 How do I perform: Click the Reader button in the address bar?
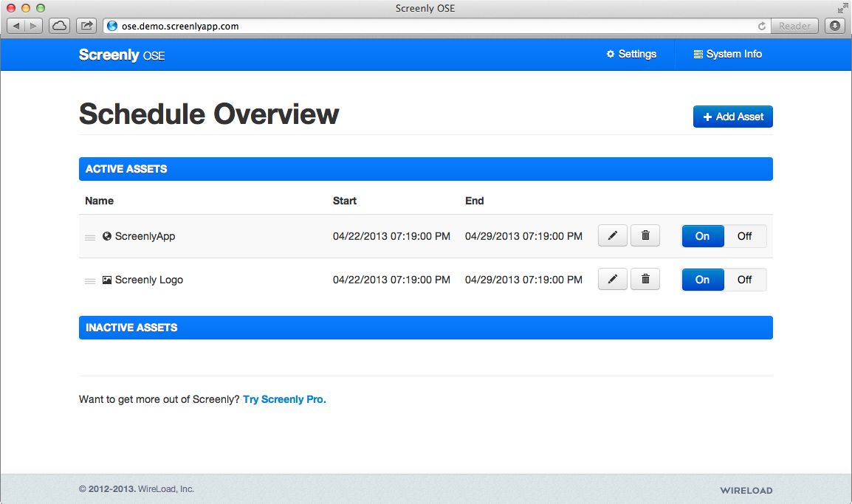(x=794, y=26)
